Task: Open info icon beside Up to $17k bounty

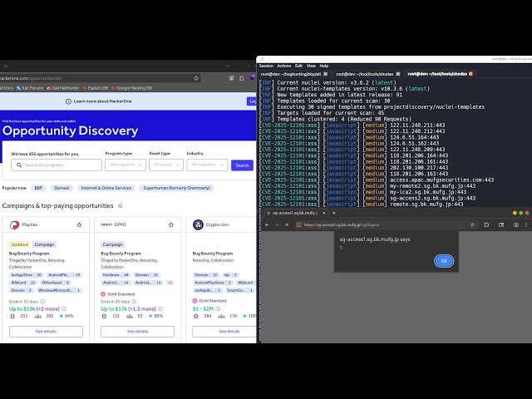Action: coord(160,308)
